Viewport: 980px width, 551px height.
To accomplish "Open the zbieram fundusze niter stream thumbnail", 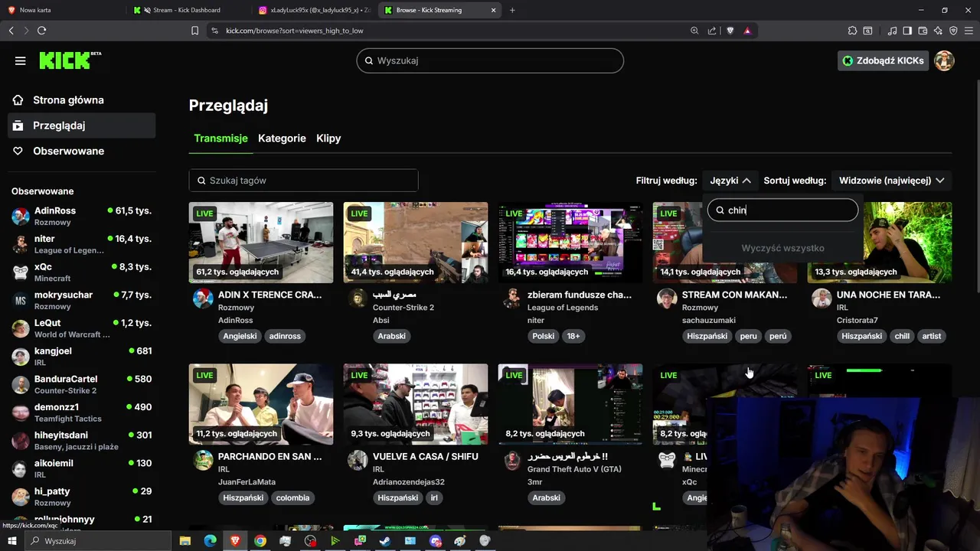I will tap(570, 243).
